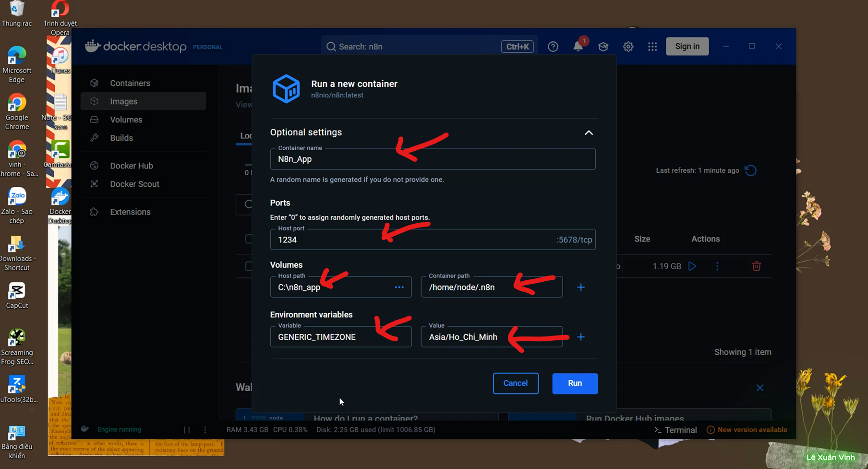Open Zalo desktop shortcut
This screenshot has height=469, width=868.
click(x=17, y=206)
